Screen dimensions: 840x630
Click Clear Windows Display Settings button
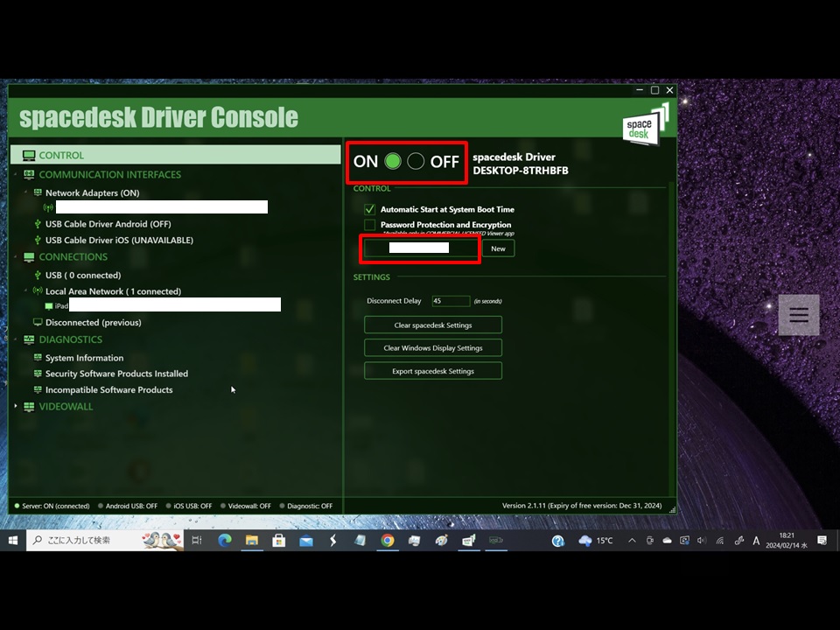(433, 348)
